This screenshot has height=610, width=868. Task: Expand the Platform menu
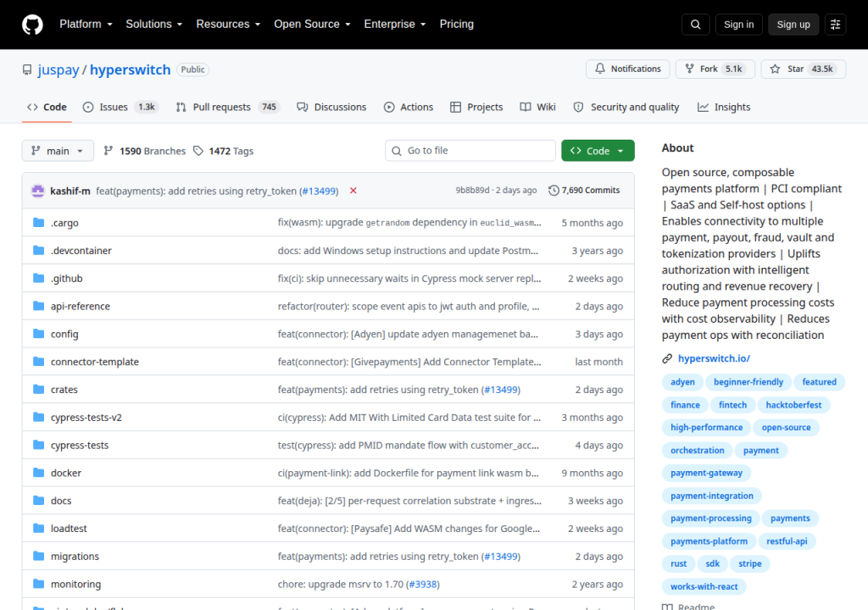[86, 25]
